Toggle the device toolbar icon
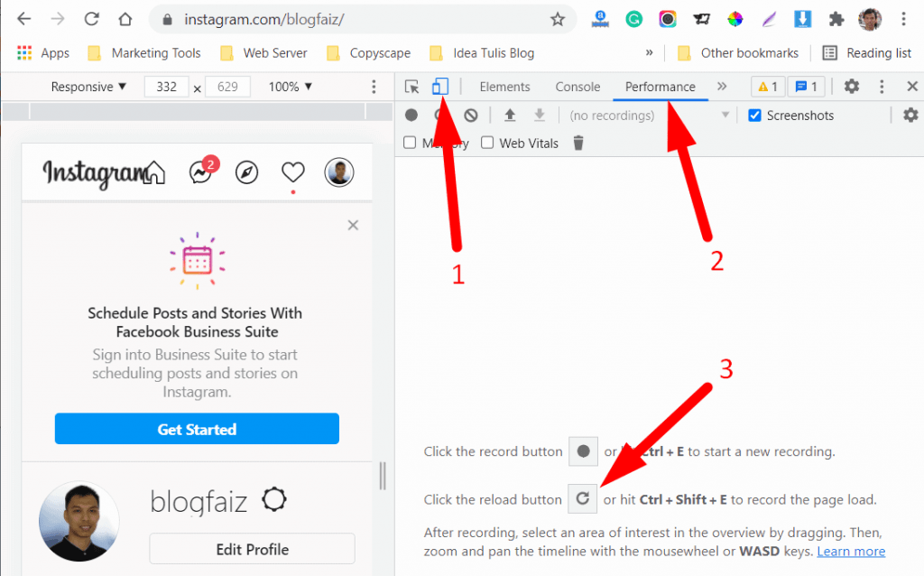The height and width of the screenshot is (576, 924). point(439,87)
